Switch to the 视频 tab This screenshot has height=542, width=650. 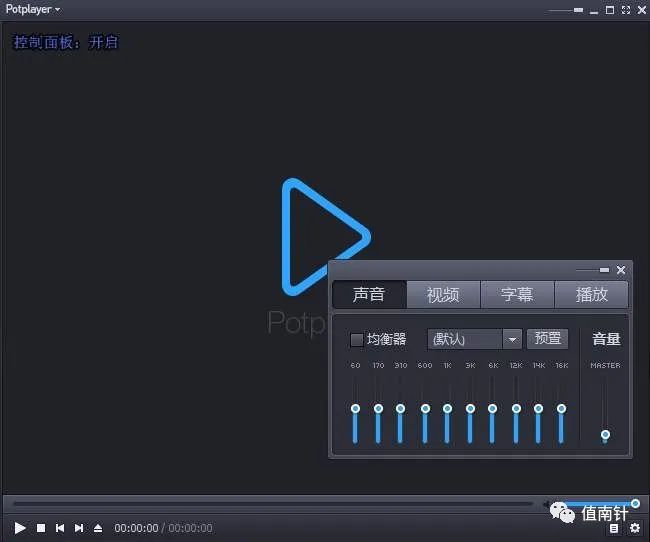click(x=443, y=294)
